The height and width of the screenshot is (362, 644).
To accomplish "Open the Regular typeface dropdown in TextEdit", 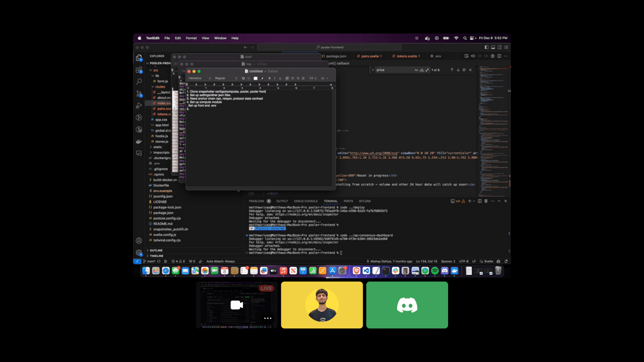I will pyautogui.click(x=226, y=78).
